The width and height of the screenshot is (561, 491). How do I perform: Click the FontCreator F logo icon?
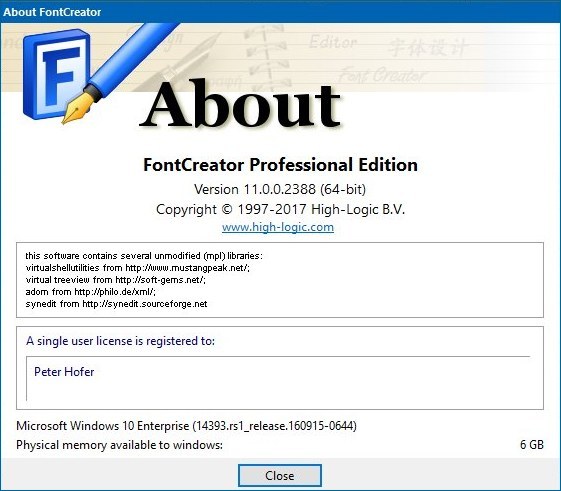[57, 74]
